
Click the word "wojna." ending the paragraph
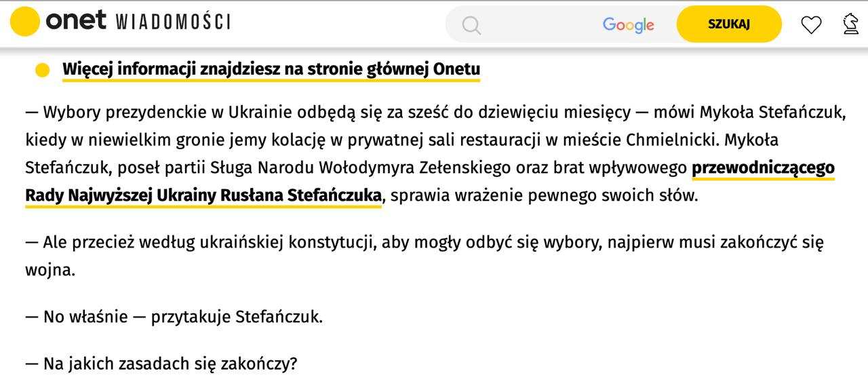coord(50,270)
